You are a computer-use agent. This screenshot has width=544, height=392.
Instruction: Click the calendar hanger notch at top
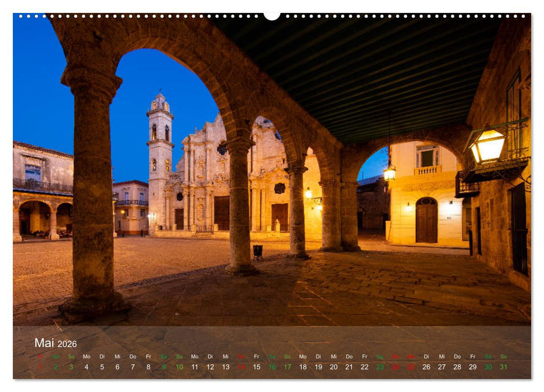(272, 15)
